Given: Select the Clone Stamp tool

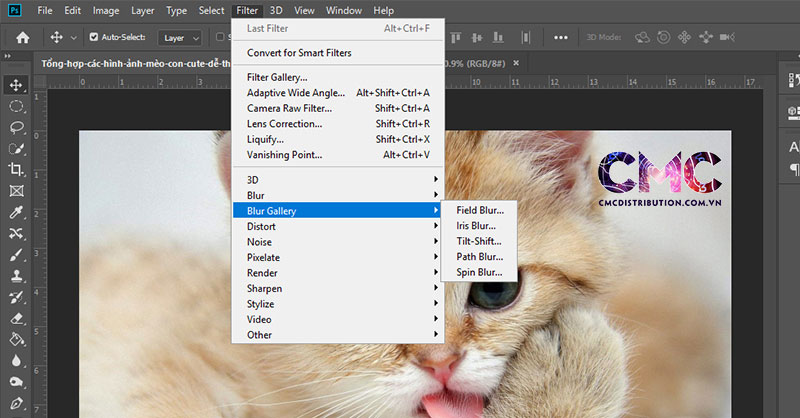Looking at the screenshot, I should (x=16, y=276).
